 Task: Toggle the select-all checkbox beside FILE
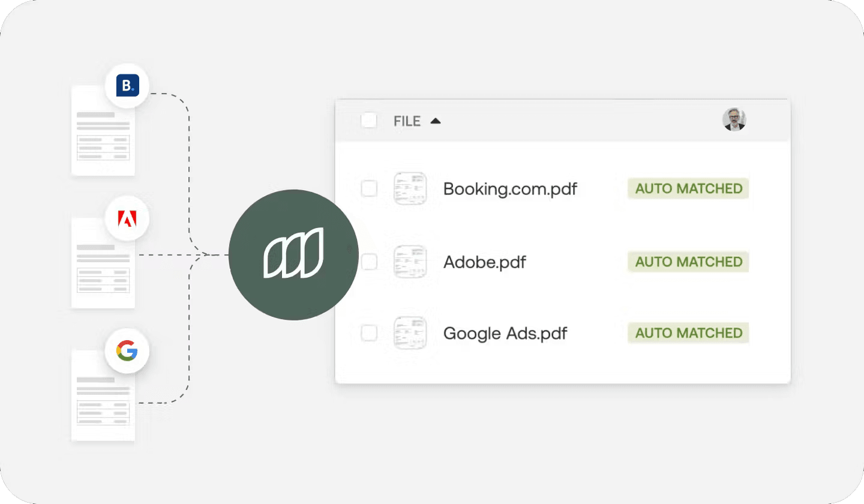coord(369,121)
